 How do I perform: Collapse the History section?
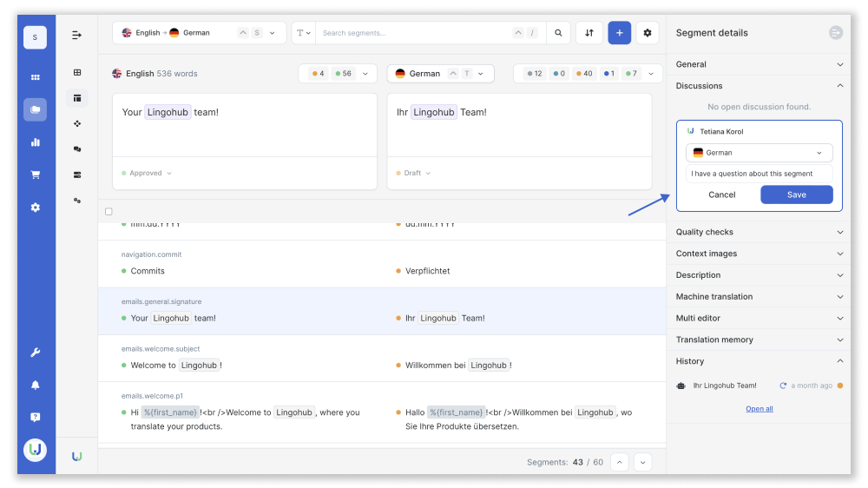point(759,361)
